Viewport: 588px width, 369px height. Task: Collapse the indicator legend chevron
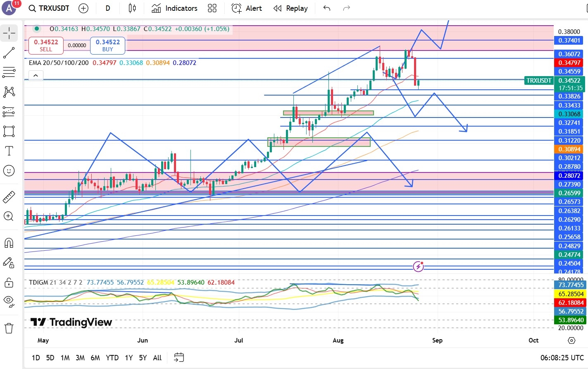36,75
